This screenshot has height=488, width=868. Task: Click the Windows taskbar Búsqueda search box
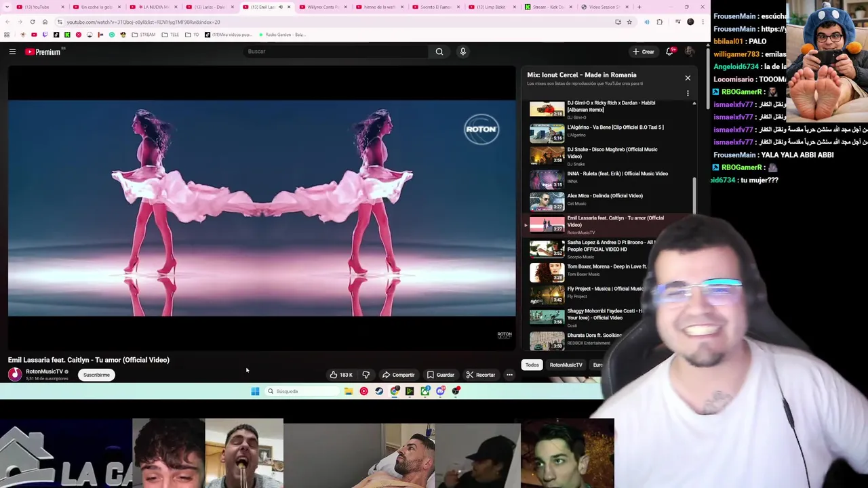[x=302, y=391]
